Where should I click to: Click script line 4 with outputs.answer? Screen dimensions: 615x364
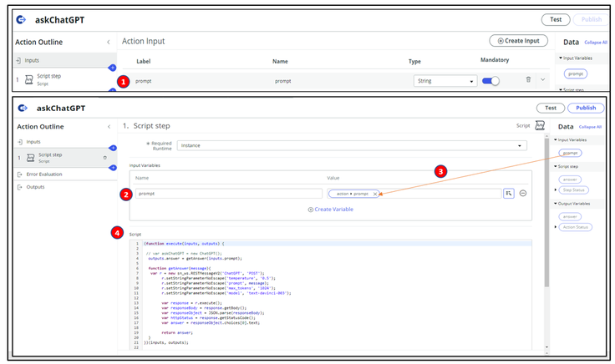195,259
